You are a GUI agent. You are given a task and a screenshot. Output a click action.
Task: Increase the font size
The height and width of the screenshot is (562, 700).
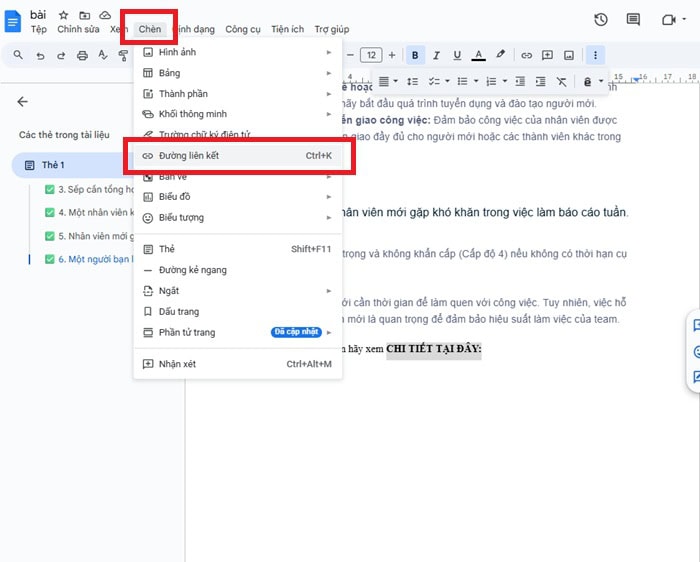coord(392,55)
